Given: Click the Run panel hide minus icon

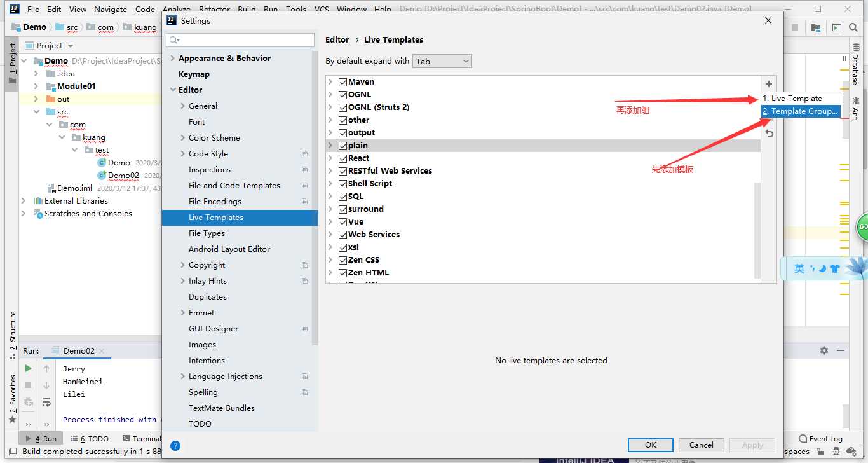Looking at the screenshot, I should click(x=842, y=350).
